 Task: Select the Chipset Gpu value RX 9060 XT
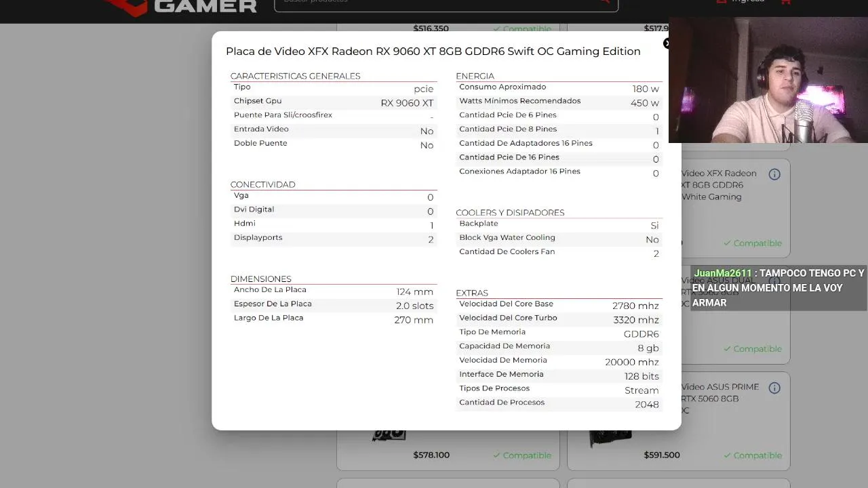point(407,103)
